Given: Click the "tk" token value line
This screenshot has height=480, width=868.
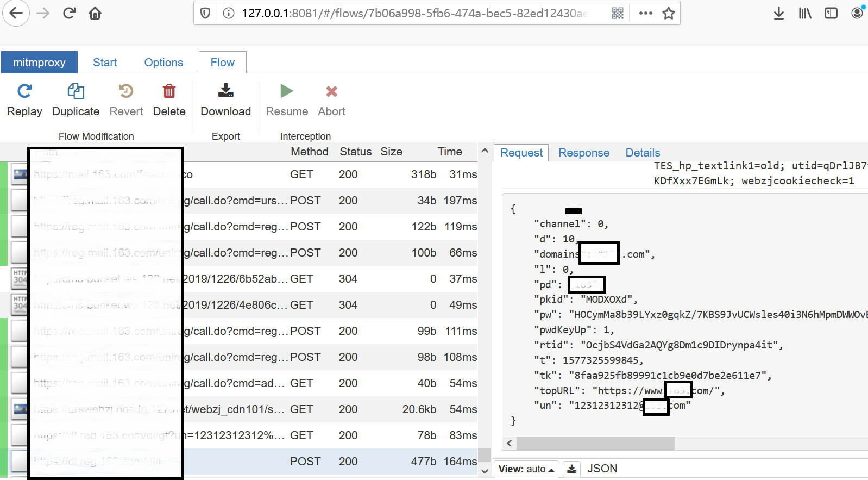Looking at the screenshot, I should click(652, 376).
